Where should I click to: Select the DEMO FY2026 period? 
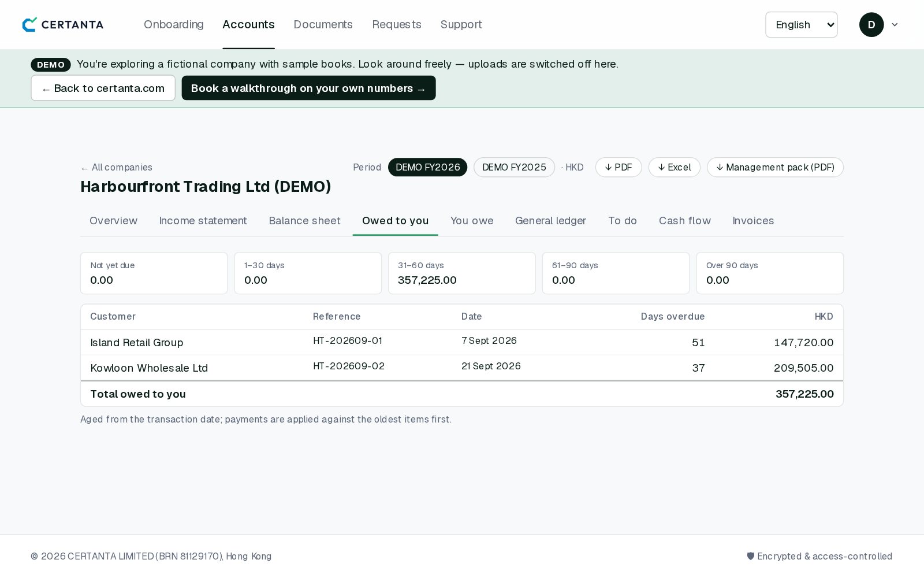pyautogui.click(x=428, y=167)
